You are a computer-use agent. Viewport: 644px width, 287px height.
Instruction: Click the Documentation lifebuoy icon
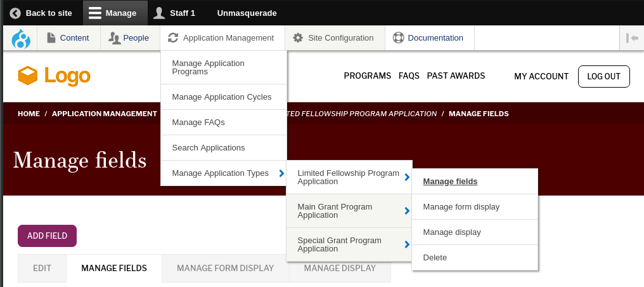pyautogui.click(x=398, y=38)
